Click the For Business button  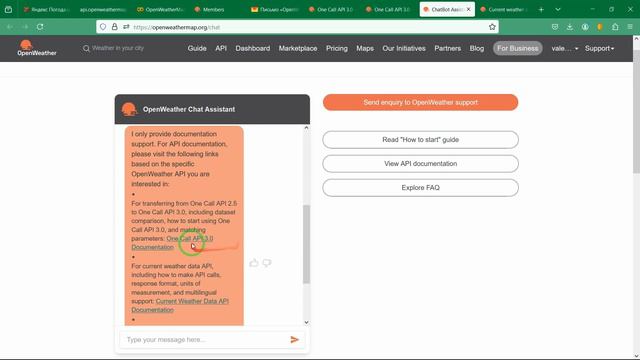coord(518,48)
